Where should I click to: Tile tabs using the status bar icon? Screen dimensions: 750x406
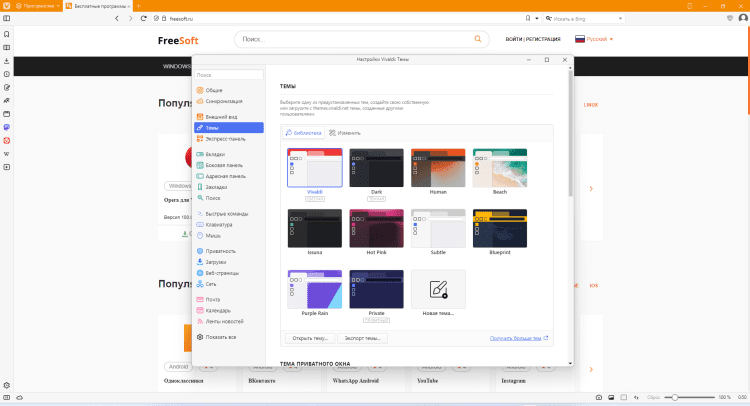point(624,397)
